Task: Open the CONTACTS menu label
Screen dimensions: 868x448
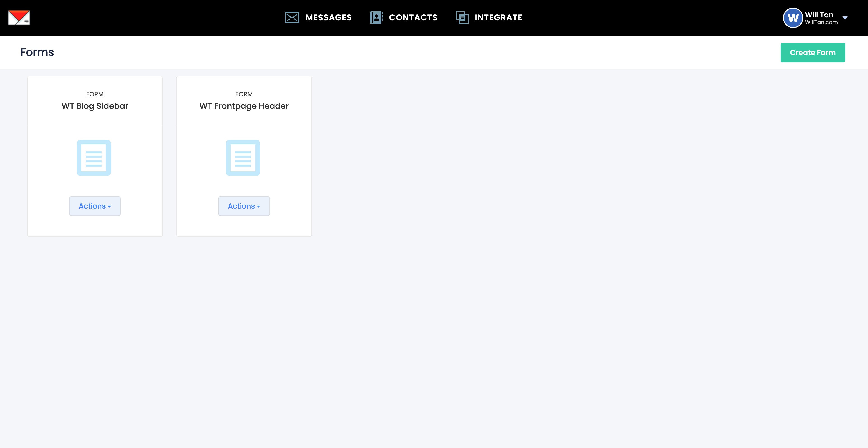Action: tap(413, 18)
